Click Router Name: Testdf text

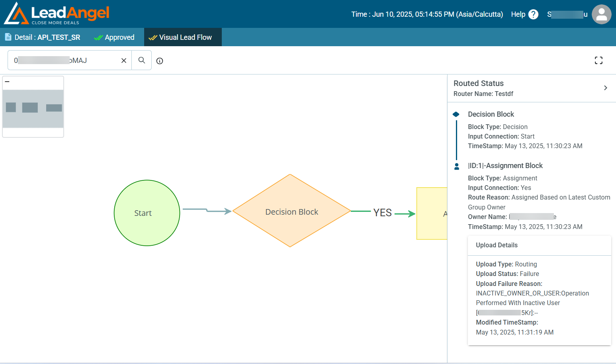(x=483, y=94)
